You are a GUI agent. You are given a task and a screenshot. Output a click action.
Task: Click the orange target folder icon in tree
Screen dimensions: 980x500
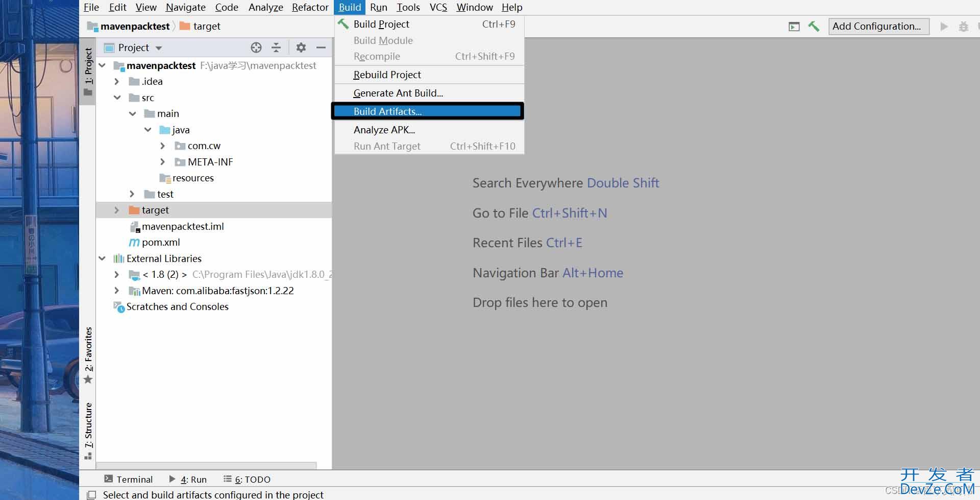pos(134,210)
